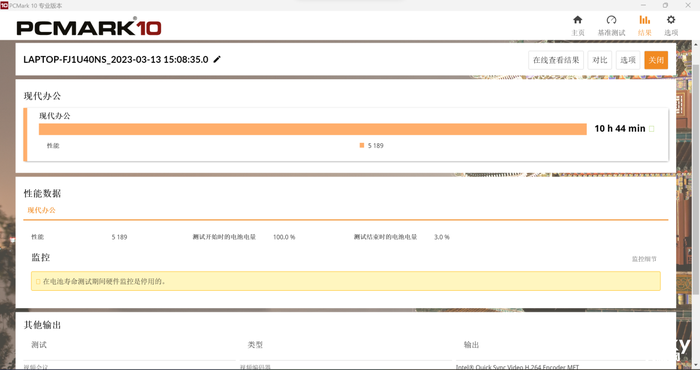Click the orange legend swatch beside 5 189
The image size is (700, 370).
click(x=362, y=145)
